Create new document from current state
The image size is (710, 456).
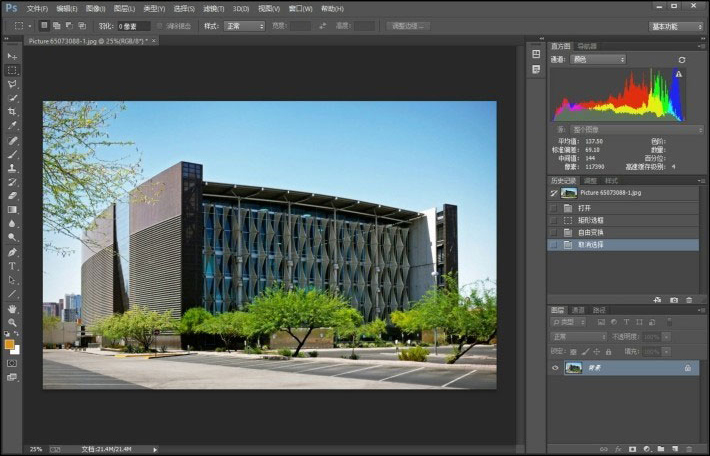click(657, 300)
